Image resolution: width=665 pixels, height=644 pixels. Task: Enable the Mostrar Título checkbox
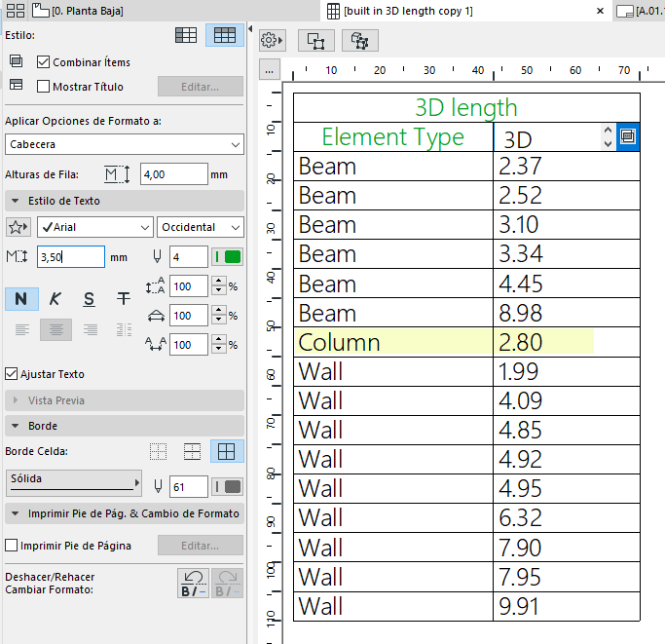tap(43, 87)
